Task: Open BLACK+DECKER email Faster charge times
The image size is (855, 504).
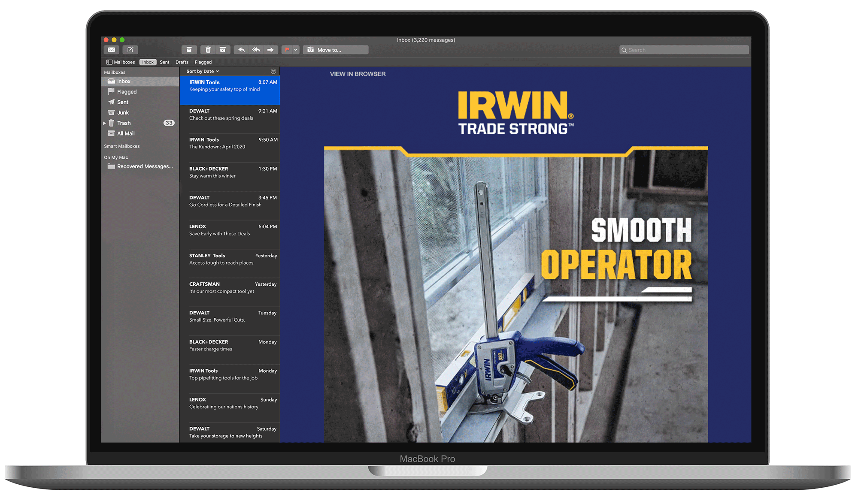Action: tap(230, 350)
